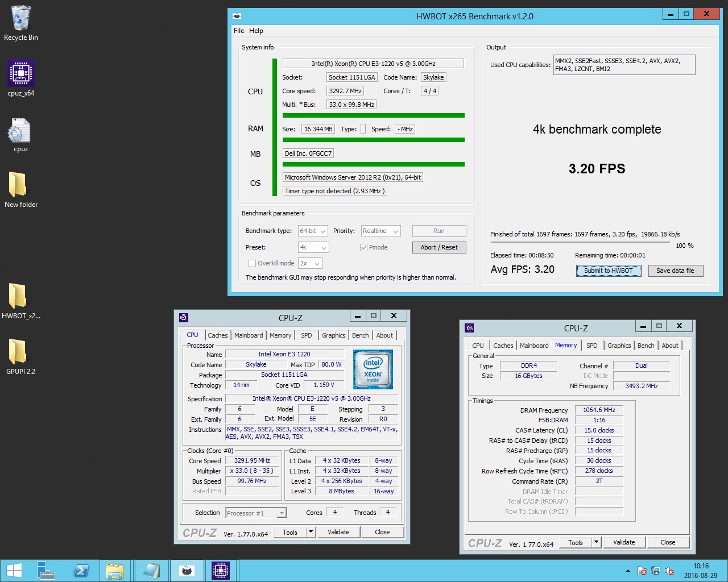Open Graphics tab in CPU-Z Memory window
This screenshot has height=582, width=728.
click(x=619, y=346)
